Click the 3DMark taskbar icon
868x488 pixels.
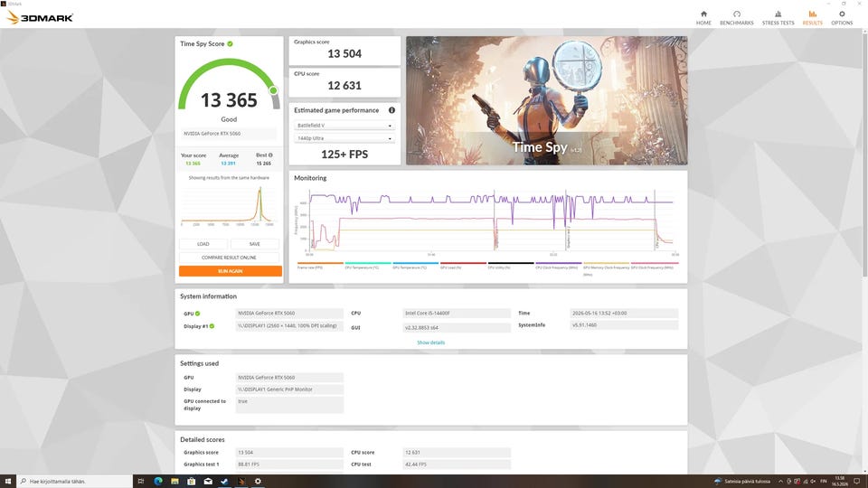[x=241, y=482]
